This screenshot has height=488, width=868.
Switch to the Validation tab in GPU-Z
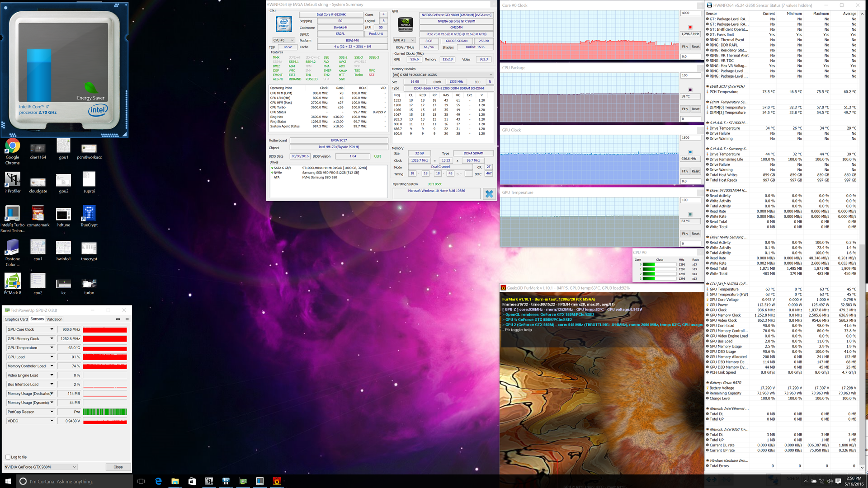coord(54,319)
